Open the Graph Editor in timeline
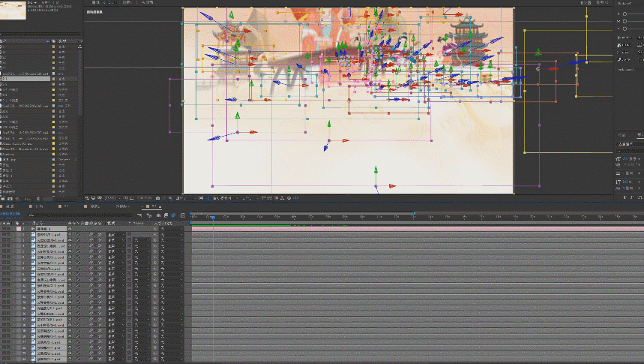This screenshot has width=644, height=364. 182,215
